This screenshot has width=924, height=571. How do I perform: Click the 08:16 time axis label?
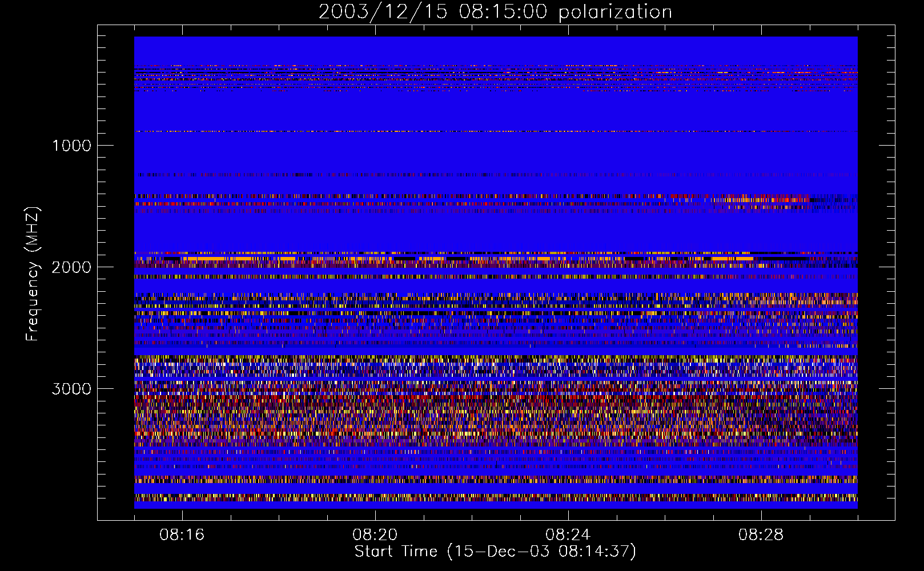182,535
